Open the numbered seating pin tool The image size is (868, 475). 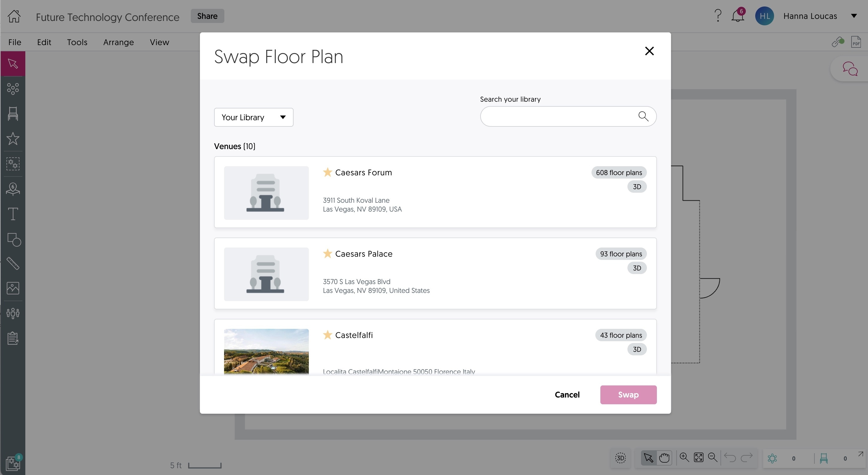[x=13, y=189]
